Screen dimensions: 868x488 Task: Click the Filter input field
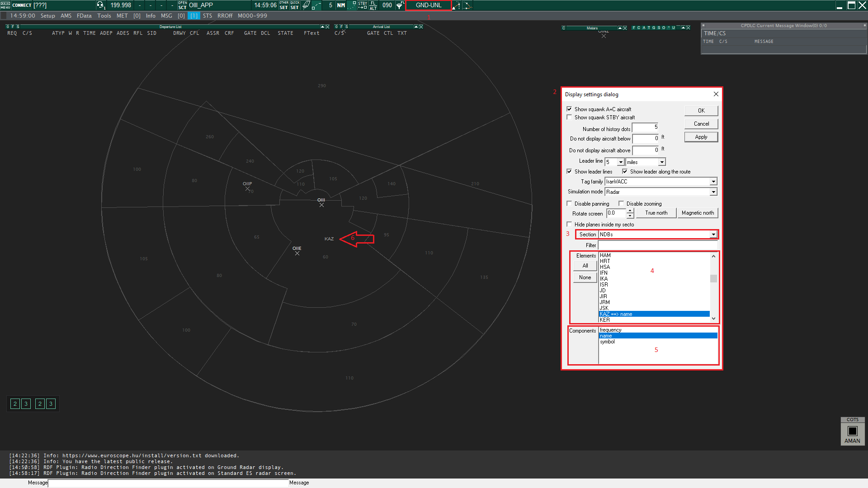658,245
